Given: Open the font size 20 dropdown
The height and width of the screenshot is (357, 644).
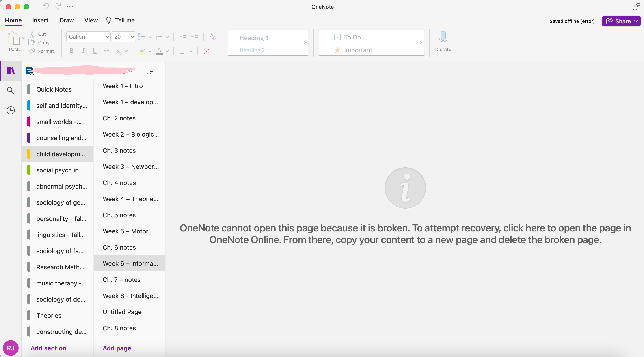Looking at the screenshot, I should (x=132, y=37).
